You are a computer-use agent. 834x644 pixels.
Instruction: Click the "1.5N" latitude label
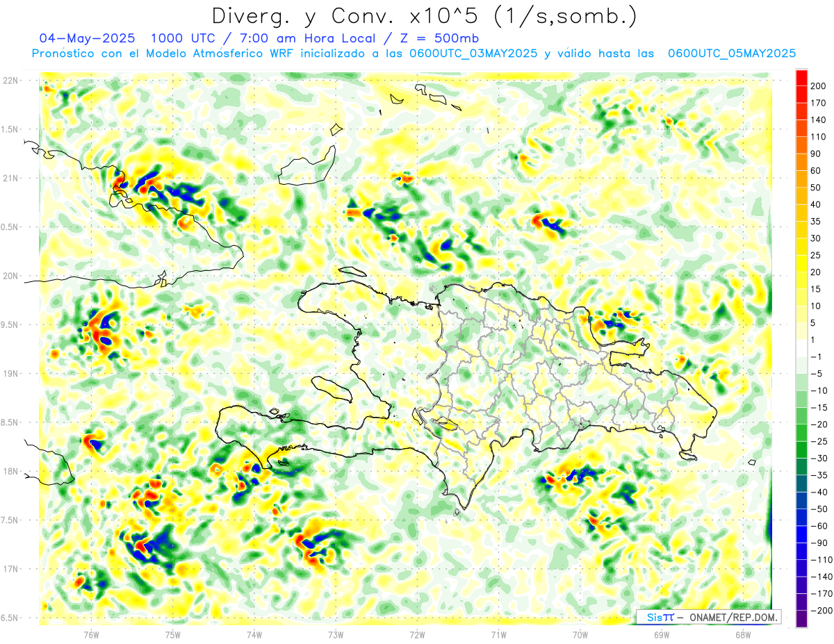10,129
